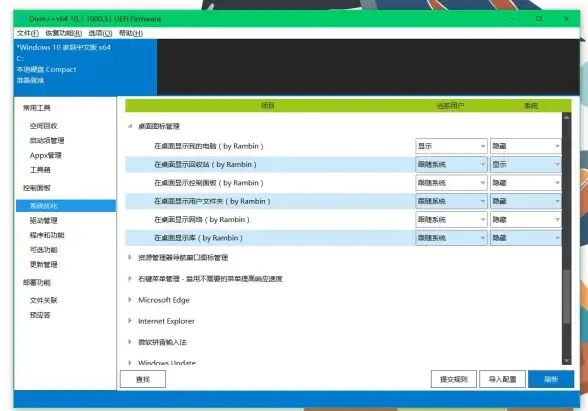Open 驱动管理 in the sidebar

44,220
